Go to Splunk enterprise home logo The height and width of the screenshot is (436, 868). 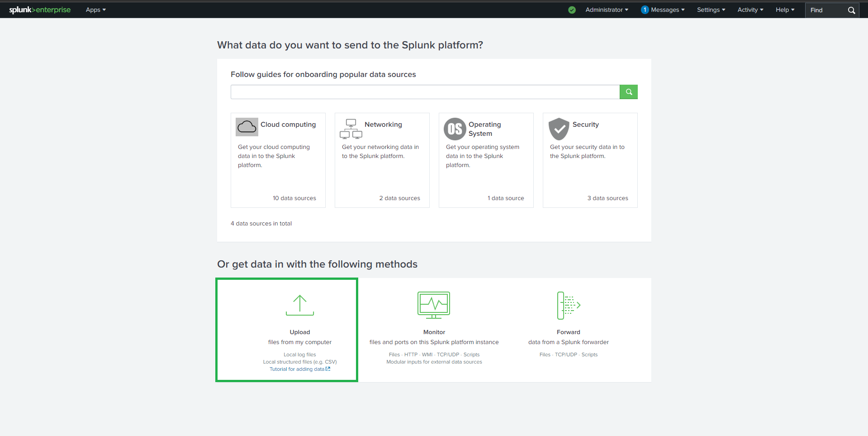pos(40,10)
